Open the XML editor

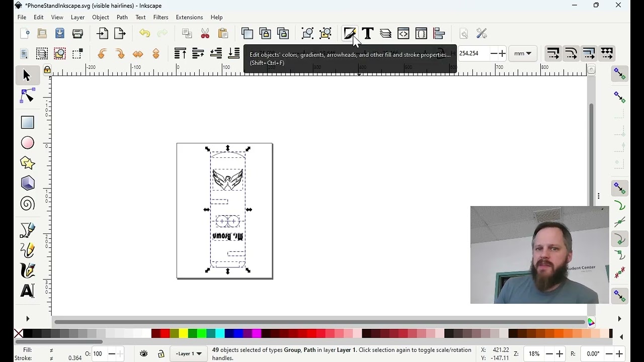point(404,34)
